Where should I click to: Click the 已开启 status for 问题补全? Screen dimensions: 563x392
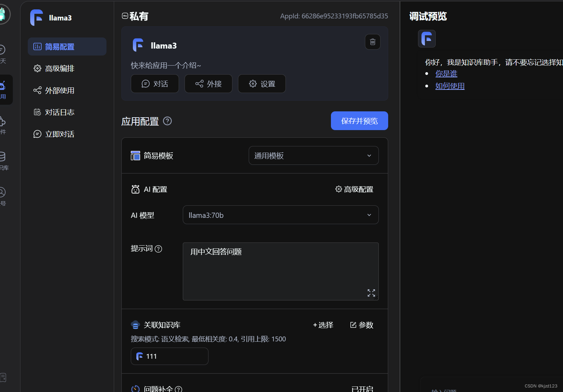[x=362, y=389]
